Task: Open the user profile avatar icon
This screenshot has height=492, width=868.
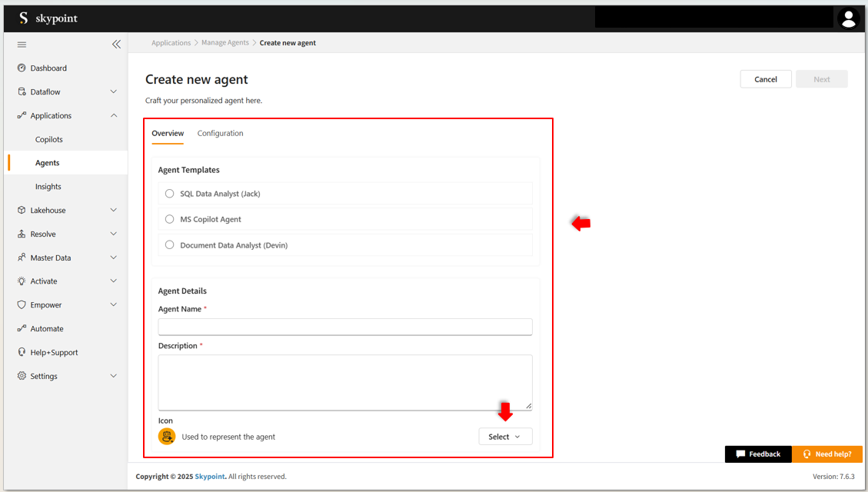Action: click(x=848, y=19)
